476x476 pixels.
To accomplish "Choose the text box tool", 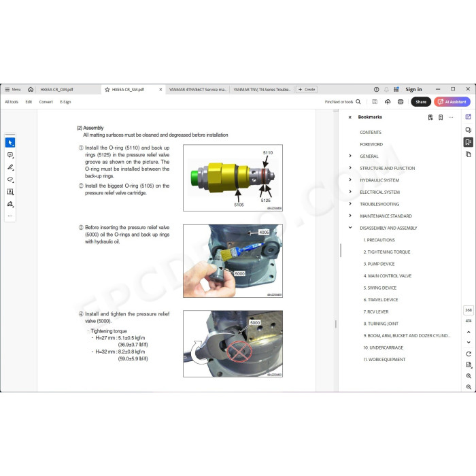I will (10, 192).
